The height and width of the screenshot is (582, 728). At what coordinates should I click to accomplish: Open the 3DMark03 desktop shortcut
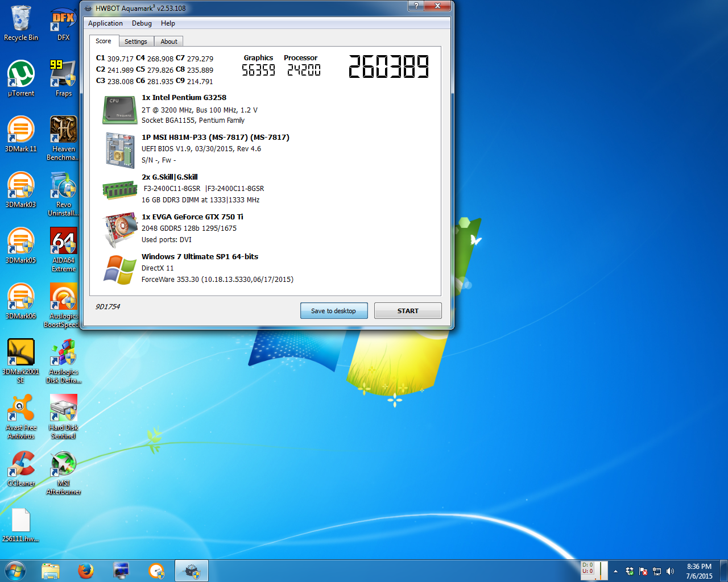point(21,190)
